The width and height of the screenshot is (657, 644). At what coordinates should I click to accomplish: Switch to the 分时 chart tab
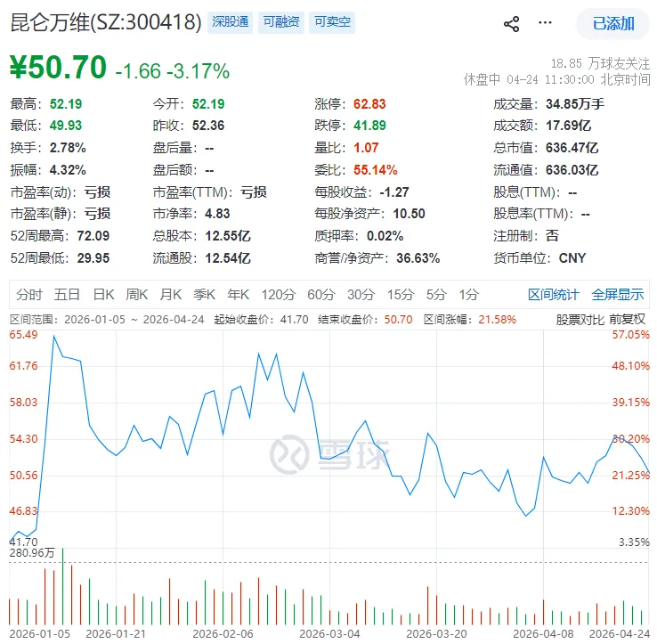pos(29,295)
